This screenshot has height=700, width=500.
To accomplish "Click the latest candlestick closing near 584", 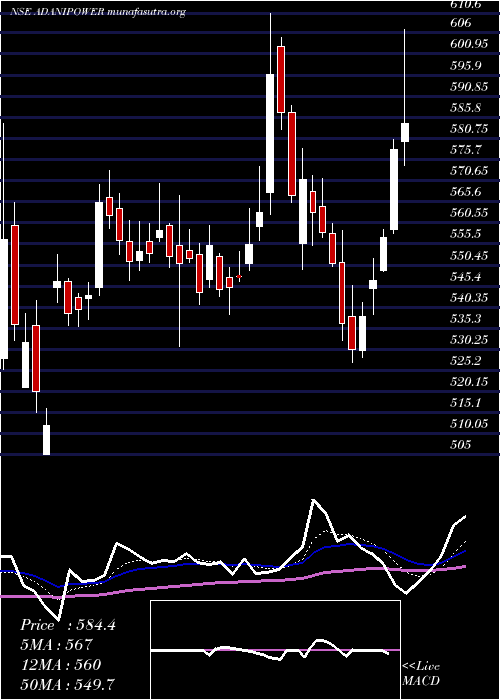I will [405, 133].
